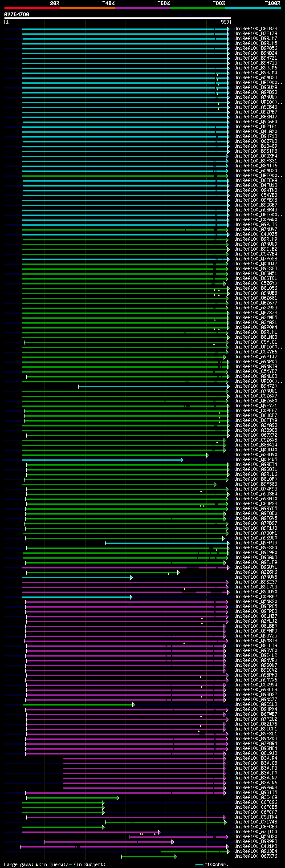Select hit label UniRef100_B7FIZ9
Image resolution: width=285 pixels, height=868 pixels.
point(256,34)
